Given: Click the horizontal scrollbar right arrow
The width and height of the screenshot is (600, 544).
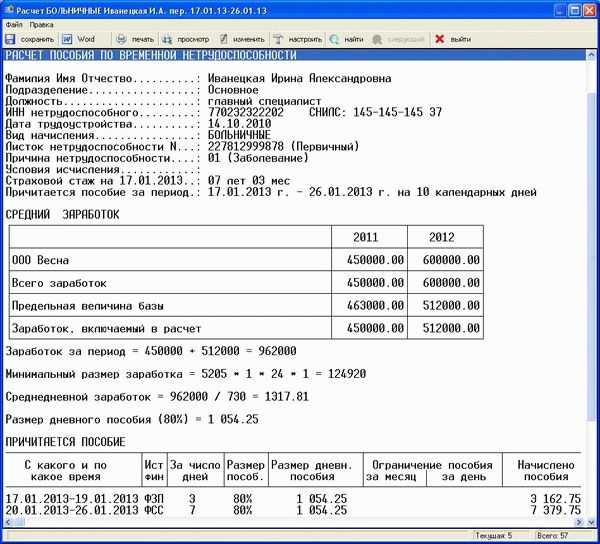Looking at the screenshot, I should (580, 522).
